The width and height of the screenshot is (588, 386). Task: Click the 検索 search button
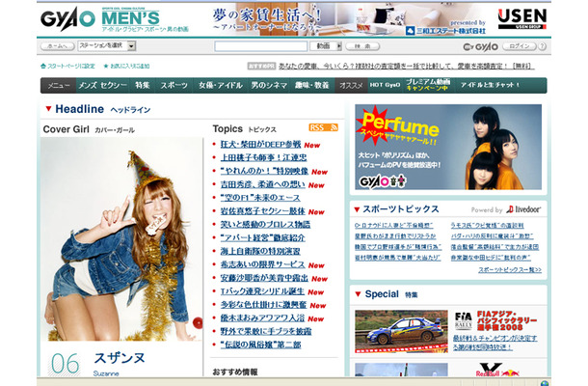coord(362,46)
